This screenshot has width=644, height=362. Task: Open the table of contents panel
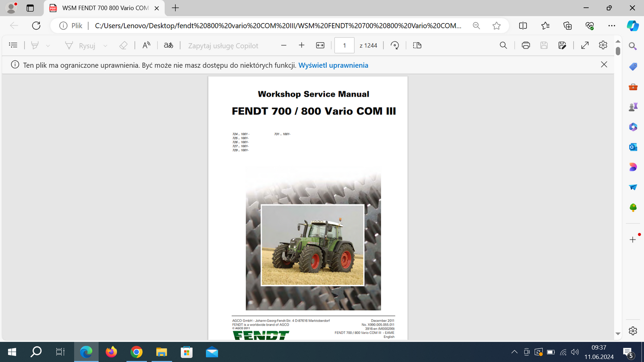(13, 45)
